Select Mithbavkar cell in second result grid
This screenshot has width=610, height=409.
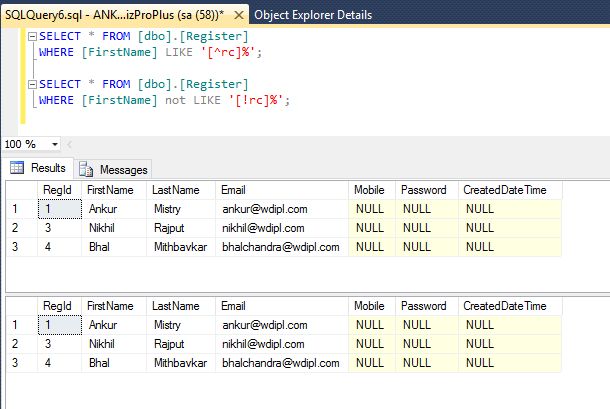click(181, 363)
